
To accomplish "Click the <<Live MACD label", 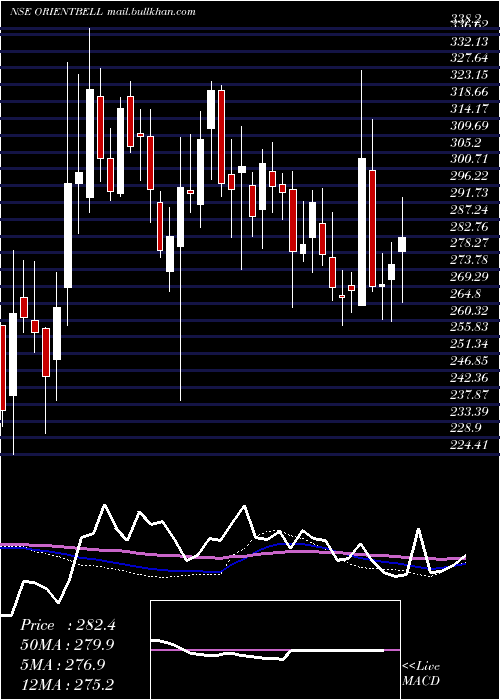I will pyautogui.click(x=421, y=673).
